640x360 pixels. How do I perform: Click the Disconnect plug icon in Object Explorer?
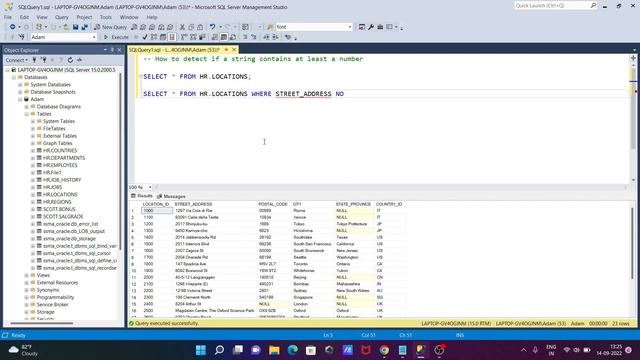point(43,60)
